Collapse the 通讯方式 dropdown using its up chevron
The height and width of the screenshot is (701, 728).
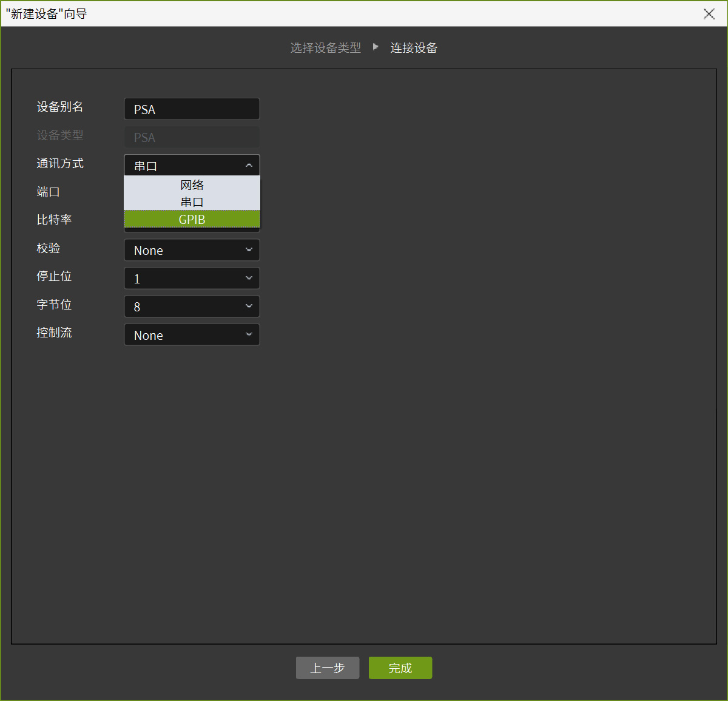click(249, 166)
